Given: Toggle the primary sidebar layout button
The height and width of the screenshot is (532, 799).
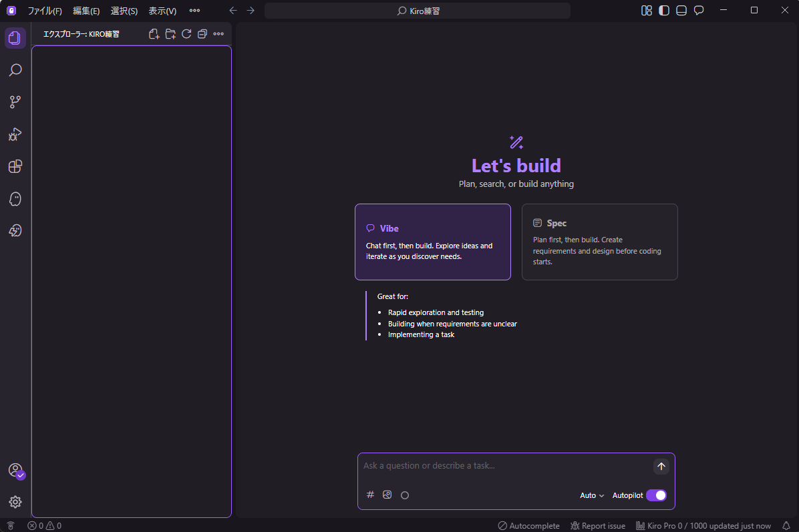Looking at the screenshot, I should (664, 11).
